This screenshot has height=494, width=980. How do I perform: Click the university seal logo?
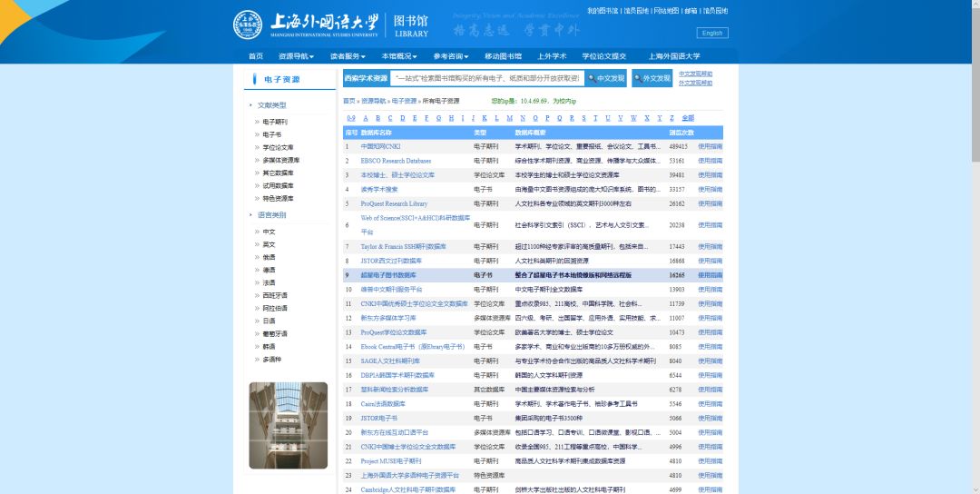pyautogui.click(x=248, y=25)
